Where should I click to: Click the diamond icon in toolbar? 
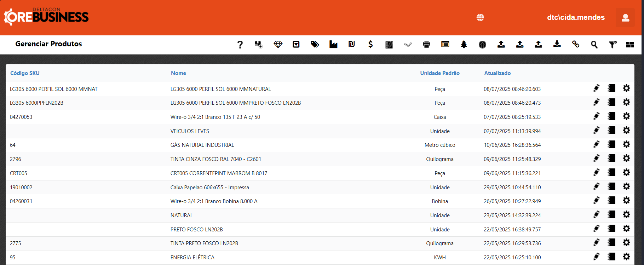click(x=278, y=45)
